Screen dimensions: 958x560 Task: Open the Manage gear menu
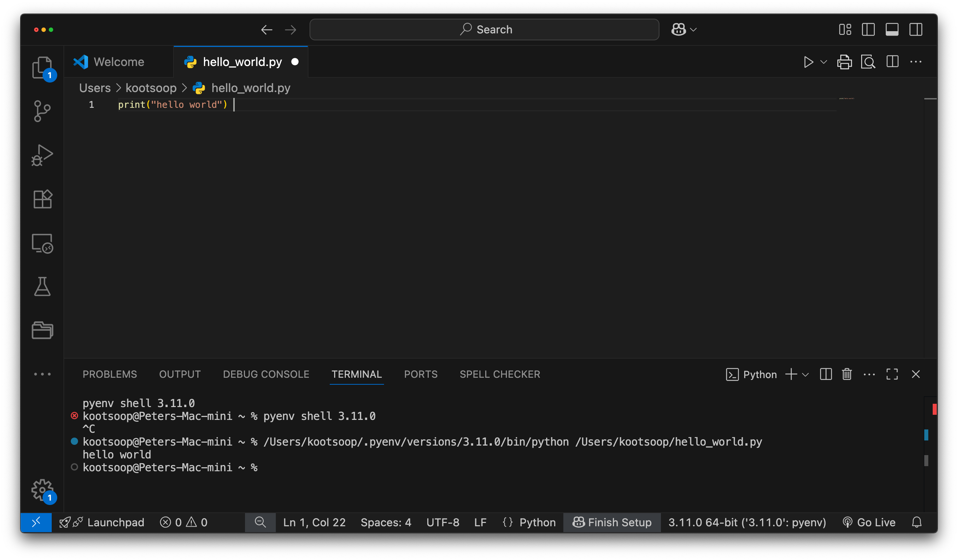click(x=43, y=490)
